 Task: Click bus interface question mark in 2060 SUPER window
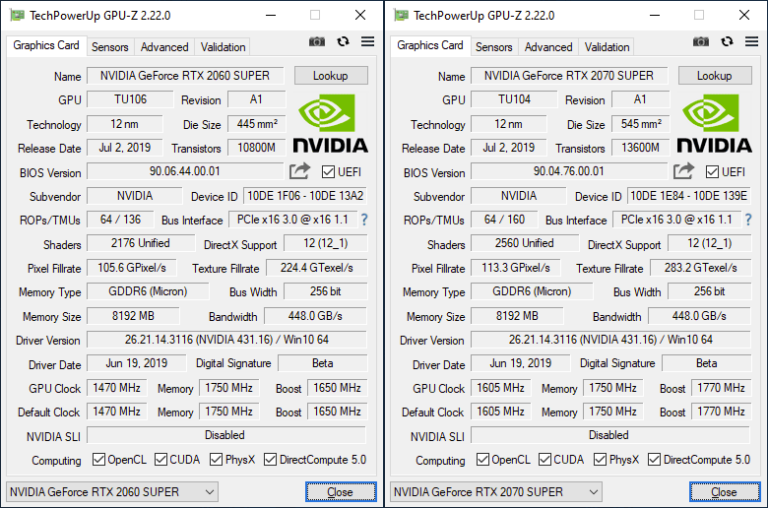pos(364,219)
